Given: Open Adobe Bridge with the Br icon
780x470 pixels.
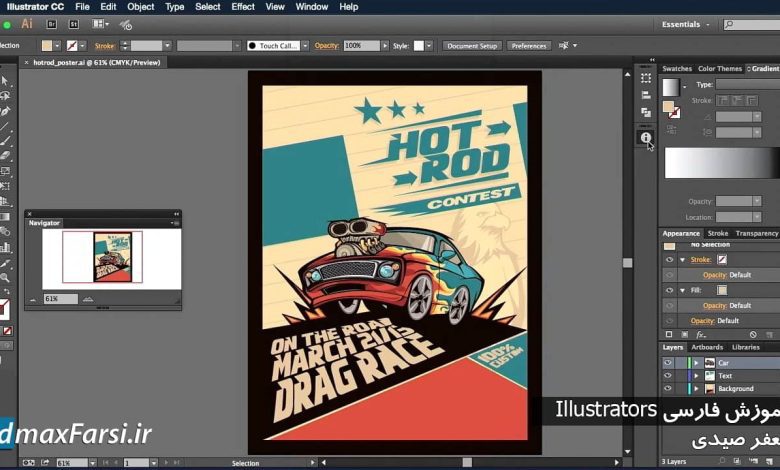Looking at the screenshot, I should (51, 24).
